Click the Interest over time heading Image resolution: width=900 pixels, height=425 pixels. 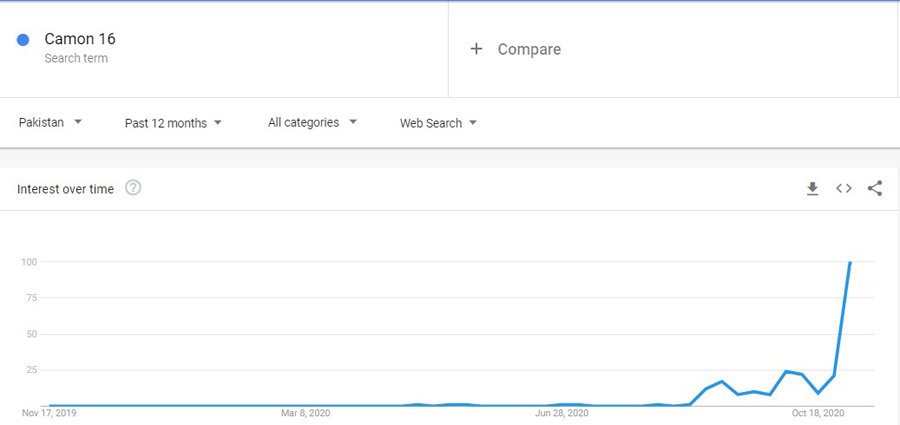point(65,188)
